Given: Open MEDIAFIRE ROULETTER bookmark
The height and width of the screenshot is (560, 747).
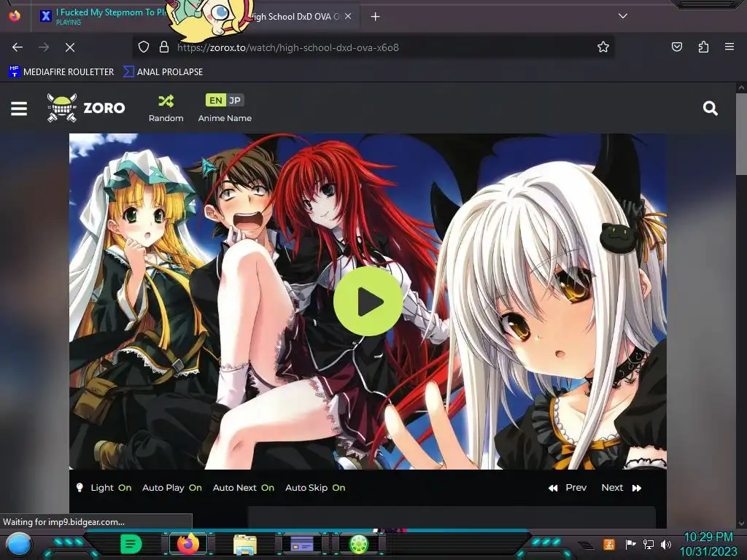Looking at the screenshot, I should click(61, 72).
